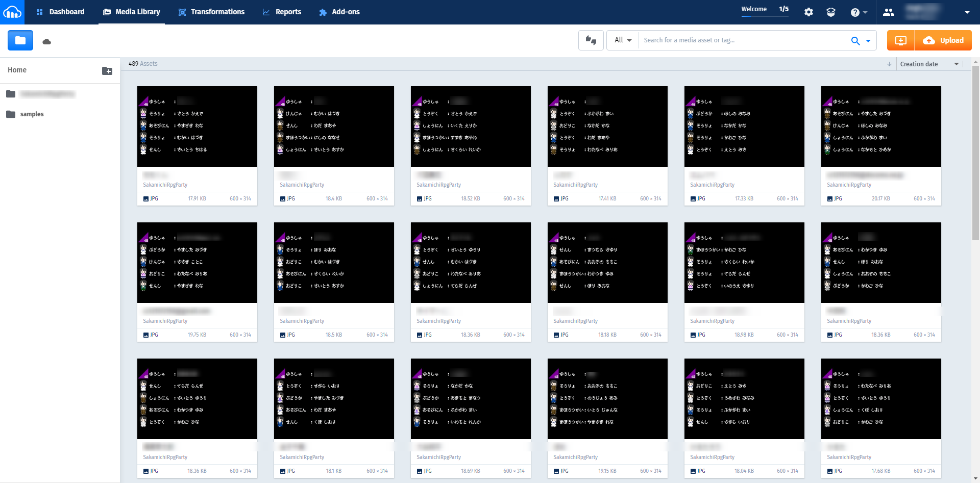Click the user management people icon

(x=889, y=12)
